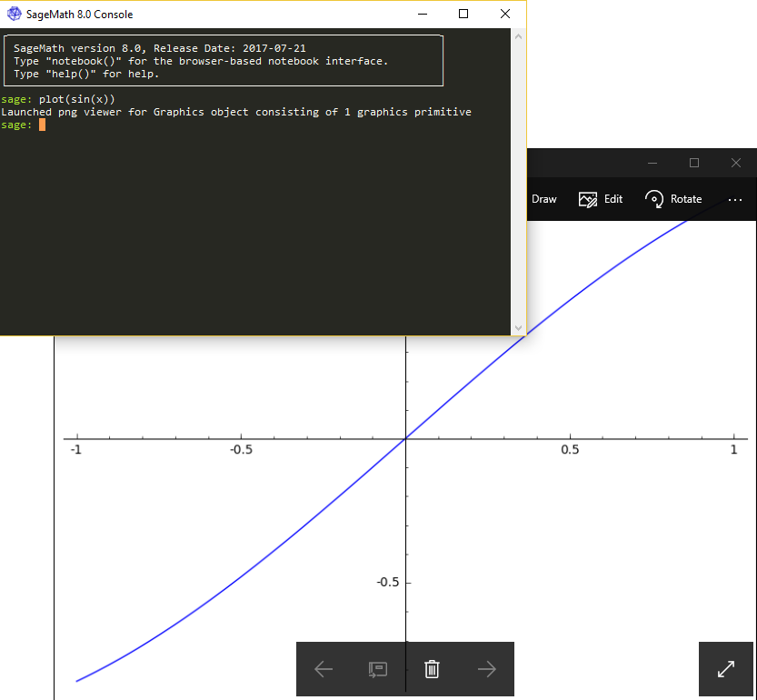Go to next image with right arrow
Image resolution: width=757 pixels, height=700 pixels.
487,669
